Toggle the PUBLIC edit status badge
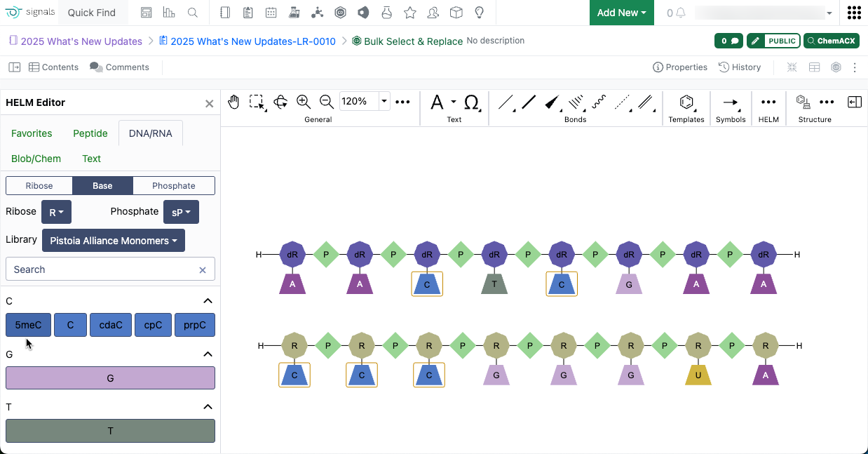 pyautogui.click(x=773, y=41)
